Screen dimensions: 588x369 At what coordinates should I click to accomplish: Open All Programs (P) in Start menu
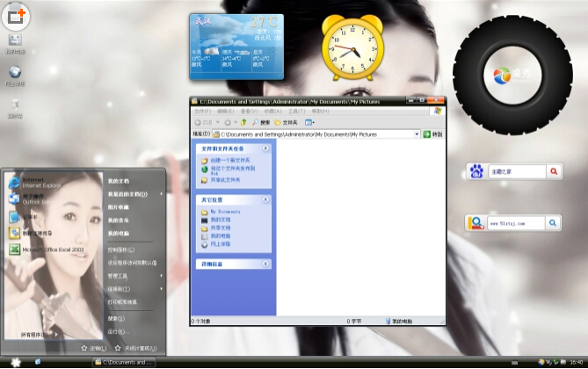(39, 335)
